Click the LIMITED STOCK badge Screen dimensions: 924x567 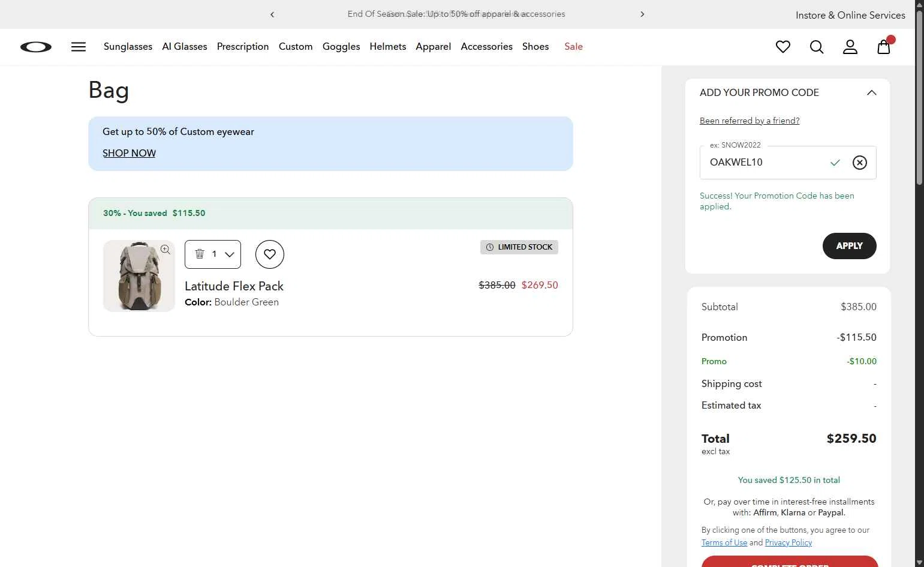(x=519, y=247)
